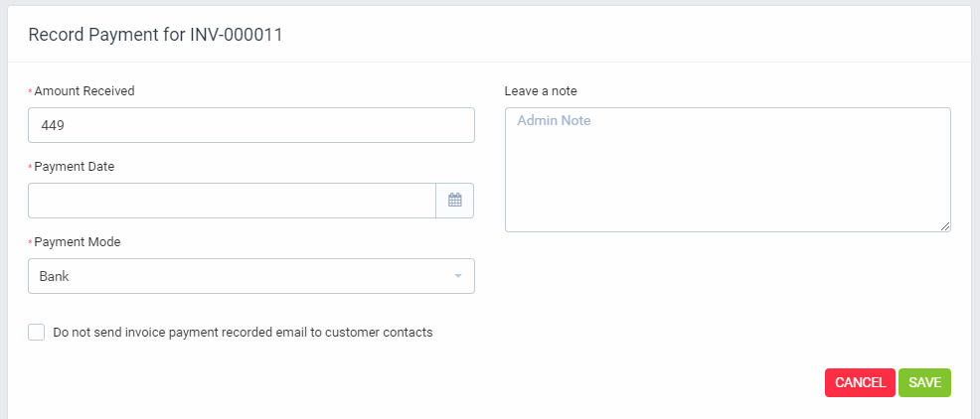Open the Payment Date calendar picker
This screenshot has height=419, width=980.
click(x=454, y=200)
